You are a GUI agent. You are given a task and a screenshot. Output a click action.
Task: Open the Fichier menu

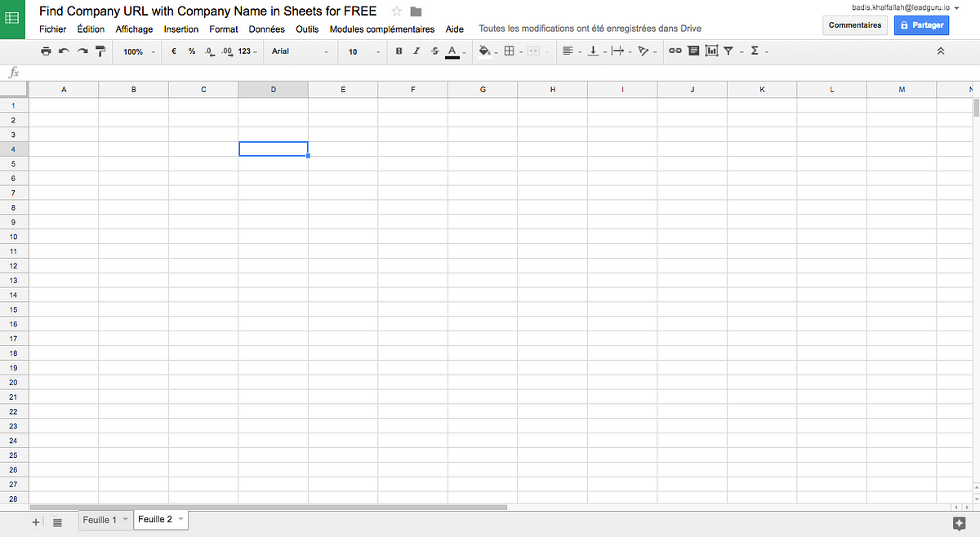[52, 29]
